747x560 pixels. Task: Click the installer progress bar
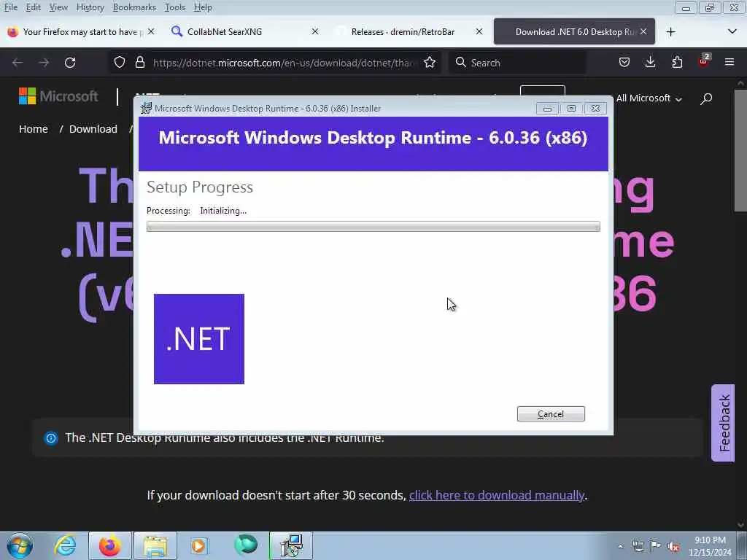[x=373, y=227]
